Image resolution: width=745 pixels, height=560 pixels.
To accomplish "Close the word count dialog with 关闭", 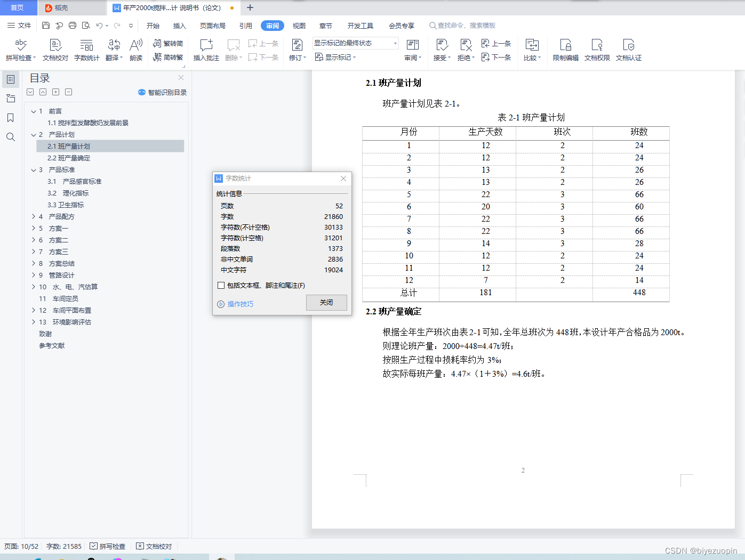I will point(326,302).
